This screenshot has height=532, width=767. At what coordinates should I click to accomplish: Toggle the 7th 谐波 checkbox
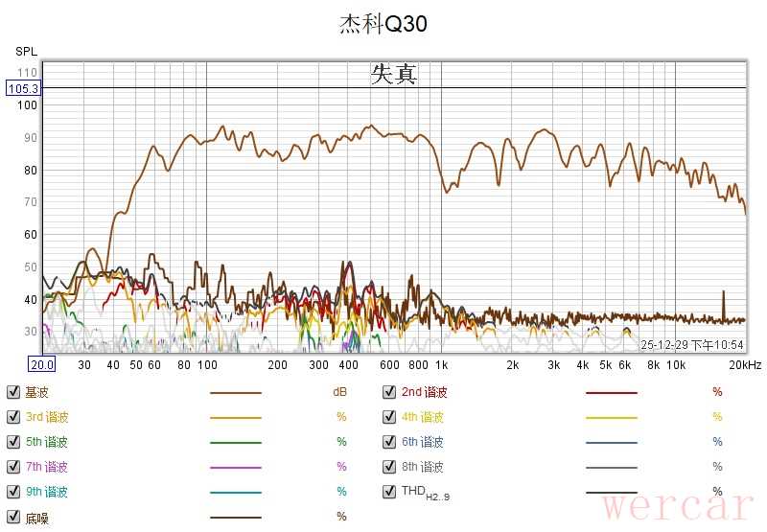12,467
